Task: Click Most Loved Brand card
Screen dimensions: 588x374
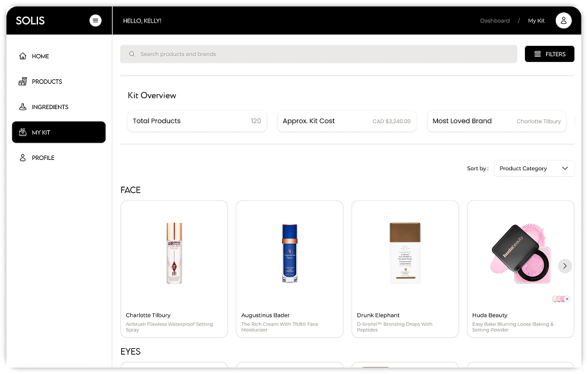Action: point(497,121)
